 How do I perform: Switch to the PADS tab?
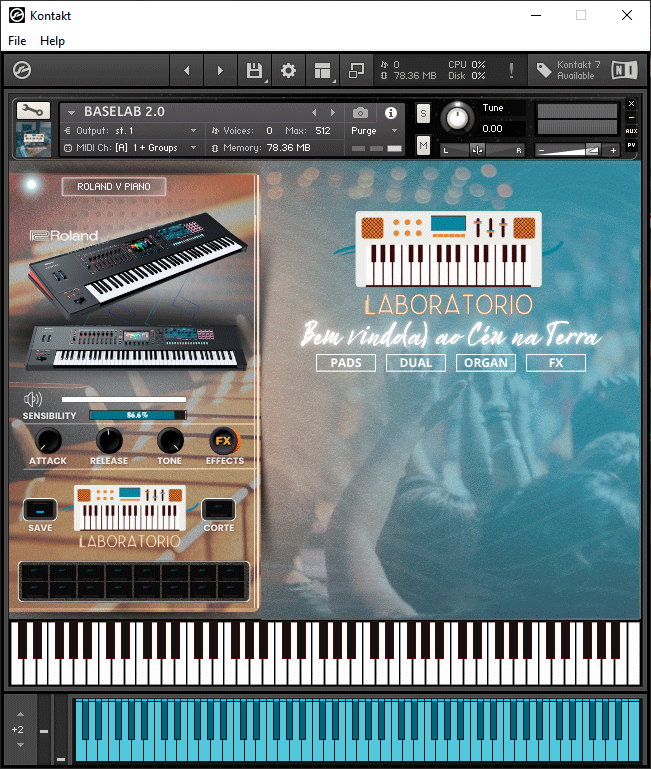[346, 363]
